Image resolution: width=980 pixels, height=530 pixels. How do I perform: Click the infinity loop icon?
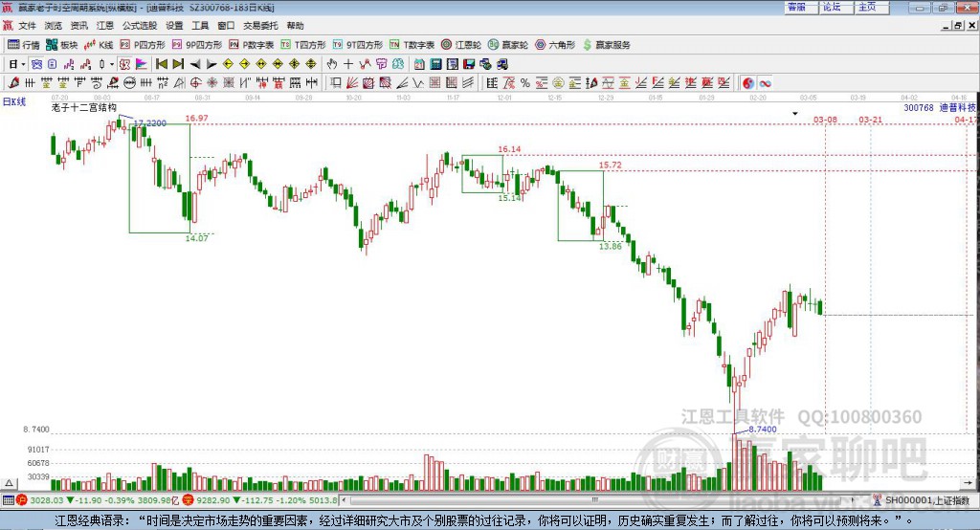point(765,83)
